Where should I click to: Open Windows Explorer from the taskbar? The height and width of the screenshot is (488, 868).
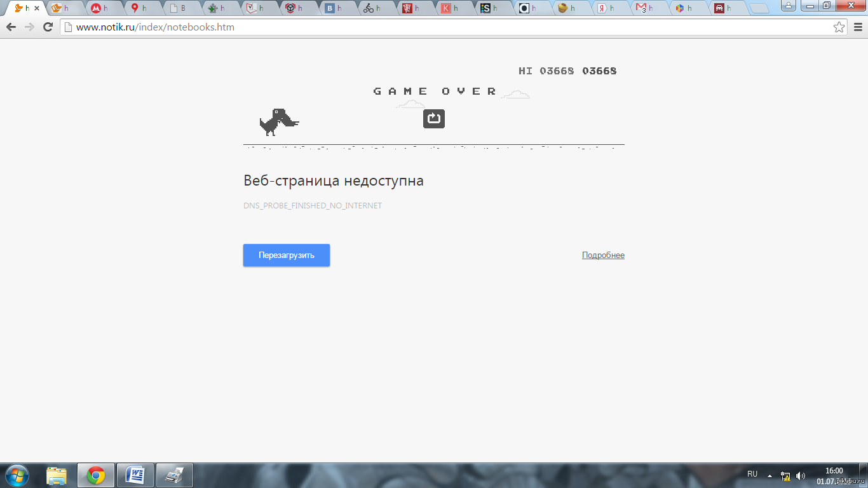pyautogui.click(x=57, y=475)
